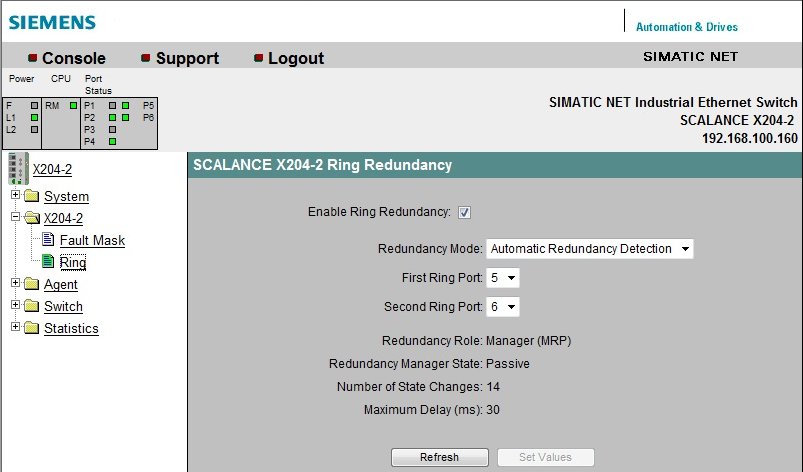Expand the System tree node
This screenshot has width=803, height=472.
pos(15,196)
